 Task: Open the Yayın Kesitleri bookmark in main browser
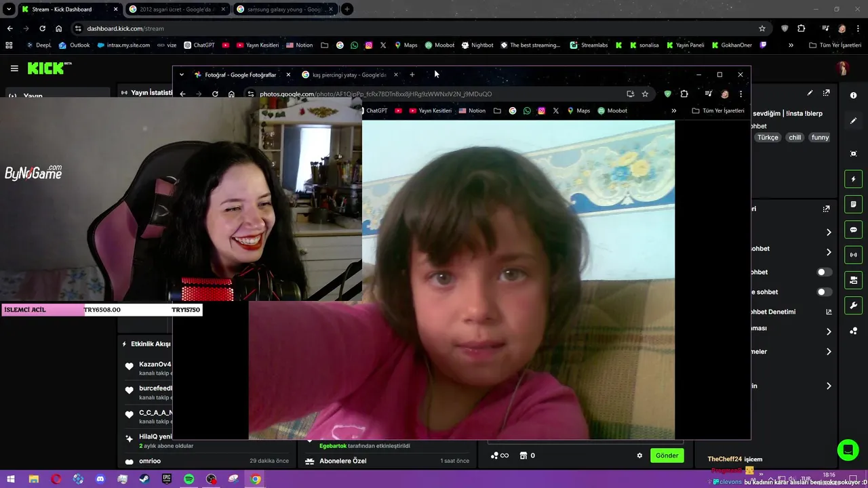coord(257,45)
